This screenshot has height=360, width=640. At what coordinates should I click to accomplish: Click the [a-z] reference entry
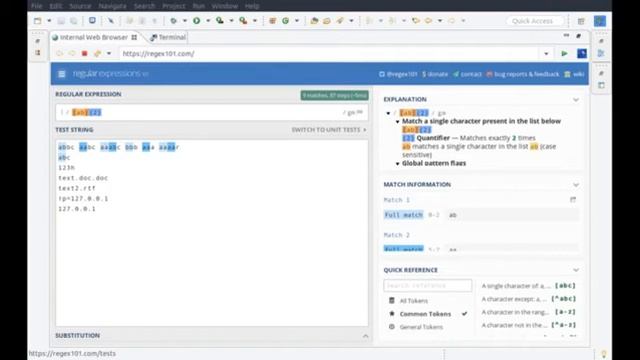click(x=529, y=312)
